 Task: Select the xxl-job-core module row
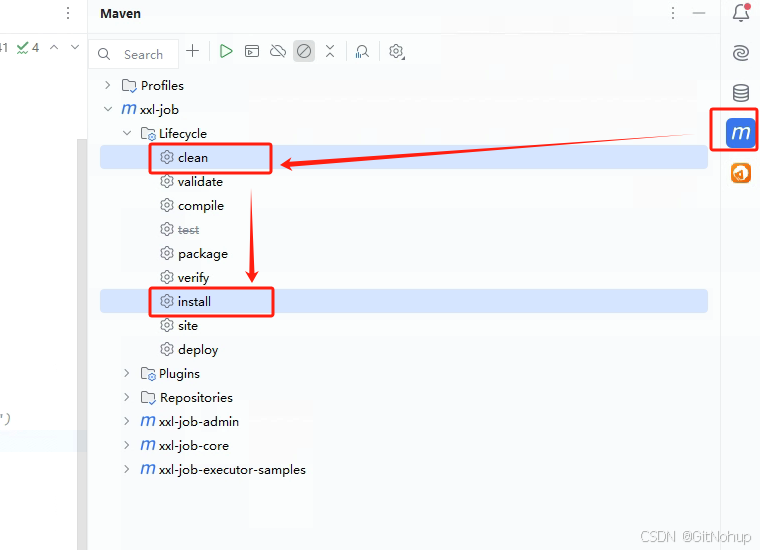point(404,445)
